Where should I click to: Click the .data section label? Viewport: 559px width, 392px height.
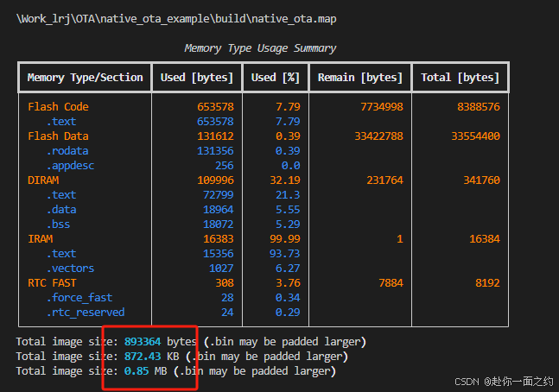pos(61,210)
